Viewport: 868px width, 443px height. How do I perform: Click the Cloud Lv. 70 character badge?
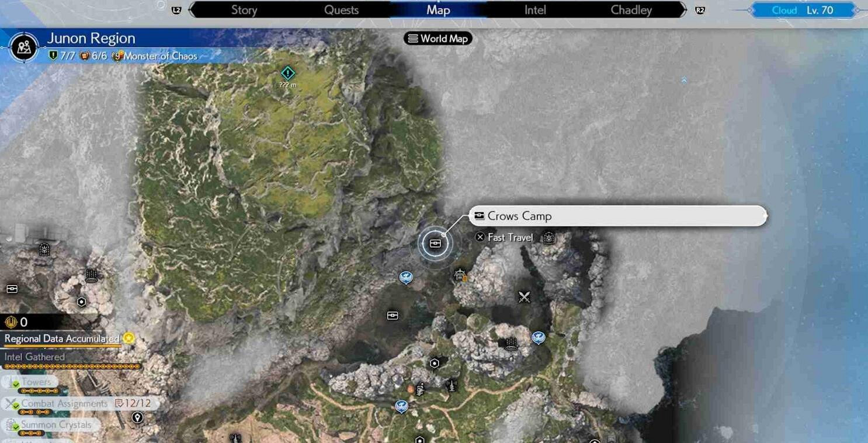click(x=802, y=11)
